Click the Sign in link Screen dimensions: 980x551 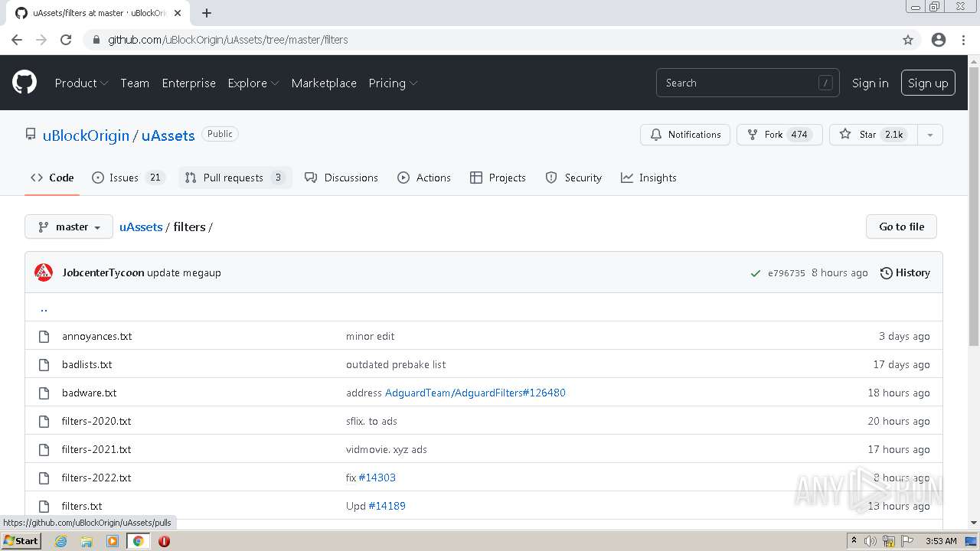(871, 83)
